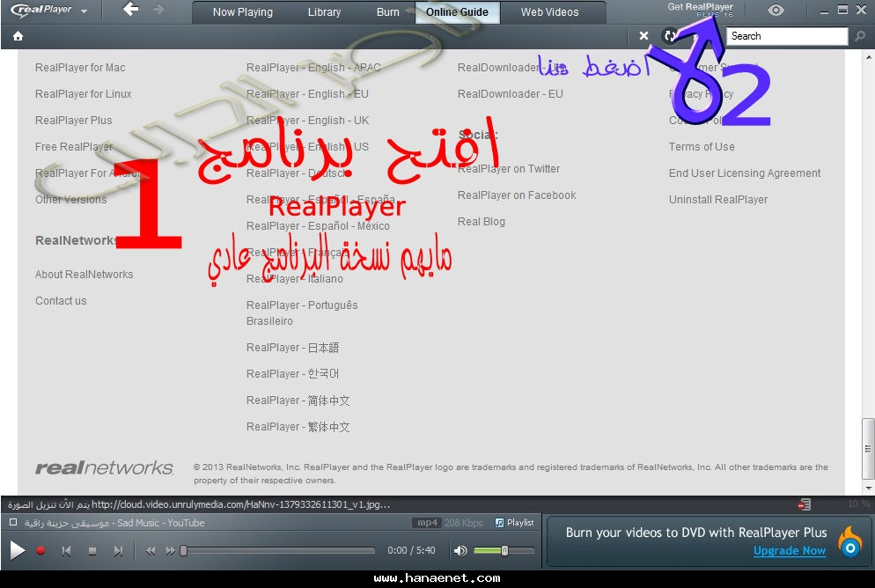Open the Online Guide home page icon
The image size is (875, 588).
(x=18, y=36)
